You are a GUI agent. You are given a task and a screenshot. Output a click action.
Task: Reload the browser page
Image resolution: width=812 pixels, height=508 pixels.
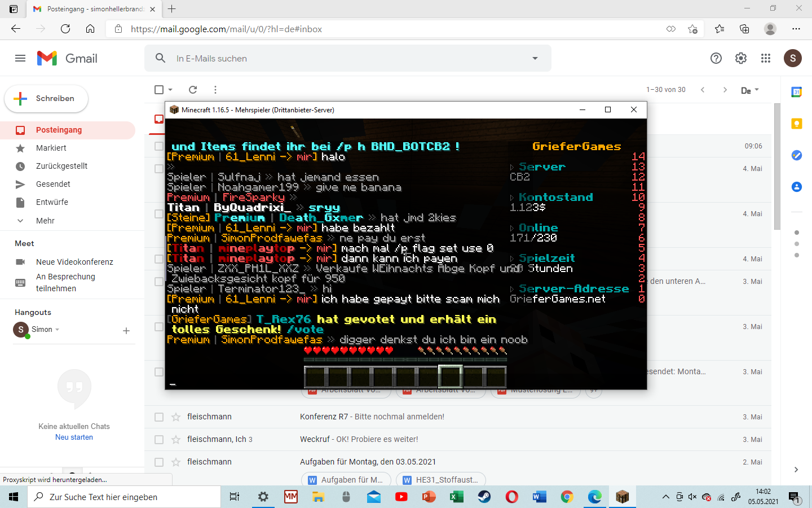point(65,29)
